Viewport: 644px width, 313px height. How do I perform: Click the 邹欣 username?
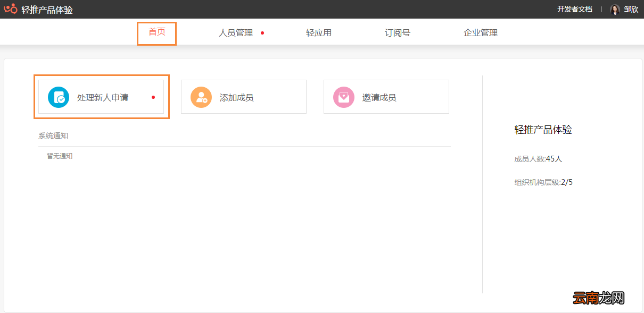tap(631, 9)
